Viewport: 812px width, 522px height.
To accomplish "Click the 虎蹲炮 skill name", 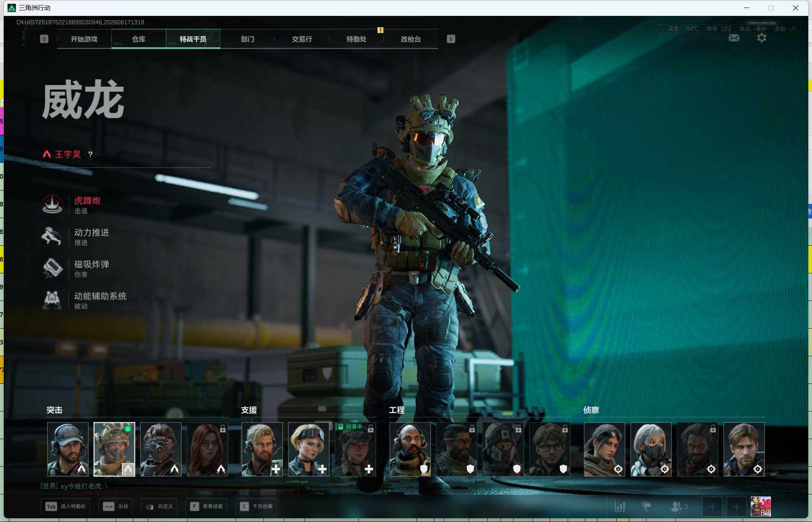I will click(x=87, y=201).
